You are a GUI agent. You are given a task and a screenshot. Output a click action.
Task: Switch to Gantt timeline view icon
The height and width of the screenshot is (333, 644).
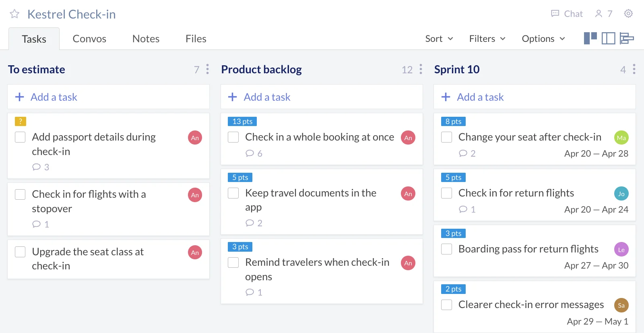(x=627, y=38)
